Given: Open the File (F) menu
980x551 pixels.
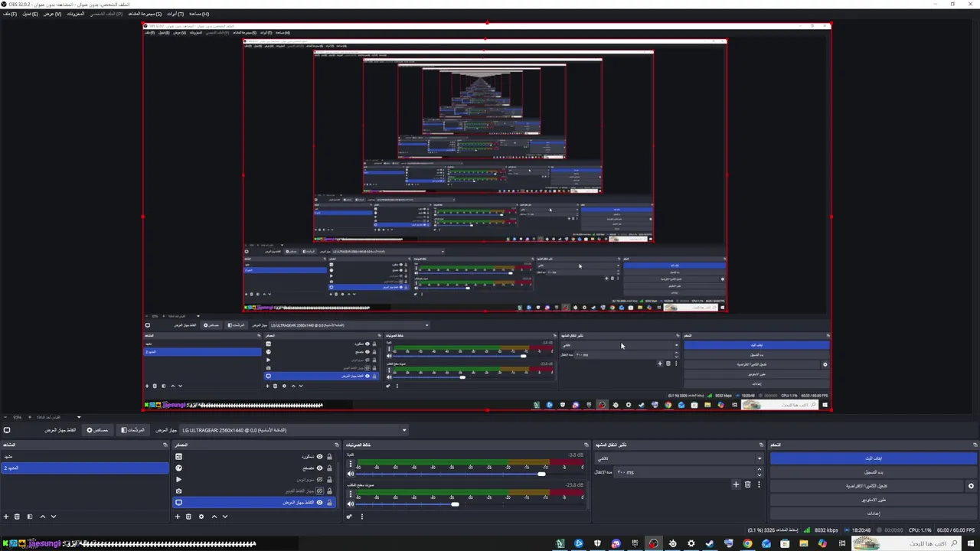Looking at the screenshot, I should [x=9, y=14].
